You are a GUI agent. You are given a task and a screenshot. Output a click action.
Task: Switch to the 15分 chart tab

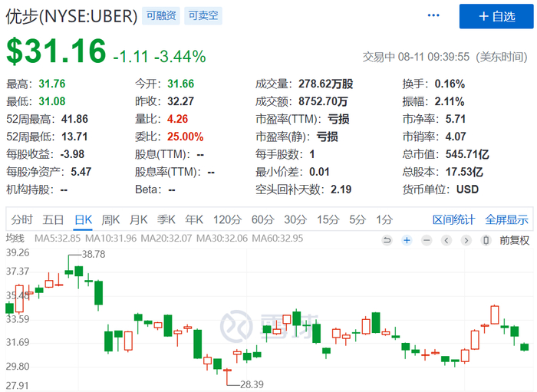(328, 219)
